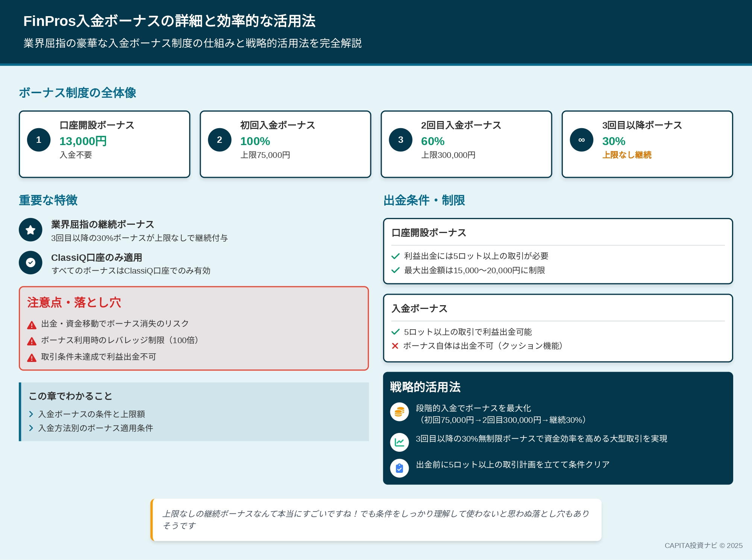Click the 重要な特徴 heading
This screenshot has height=560, width=752.
(48, 200)
